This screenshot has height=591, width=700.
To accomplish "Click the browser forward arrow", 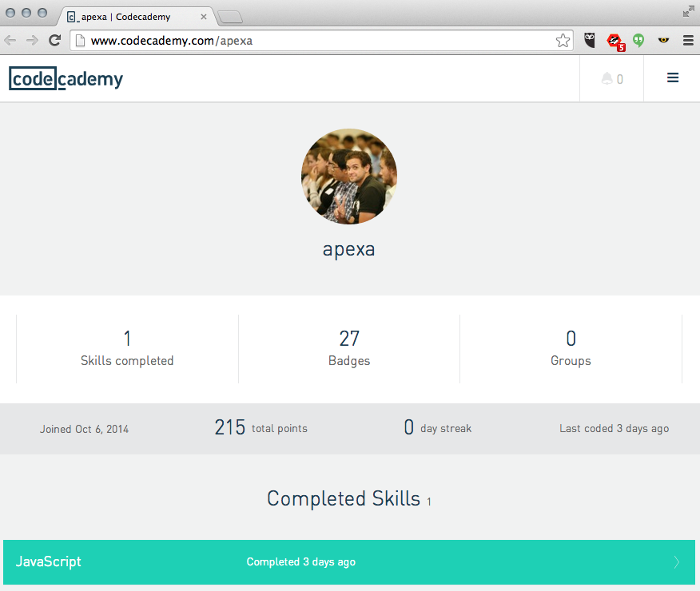I will point(32,41).
